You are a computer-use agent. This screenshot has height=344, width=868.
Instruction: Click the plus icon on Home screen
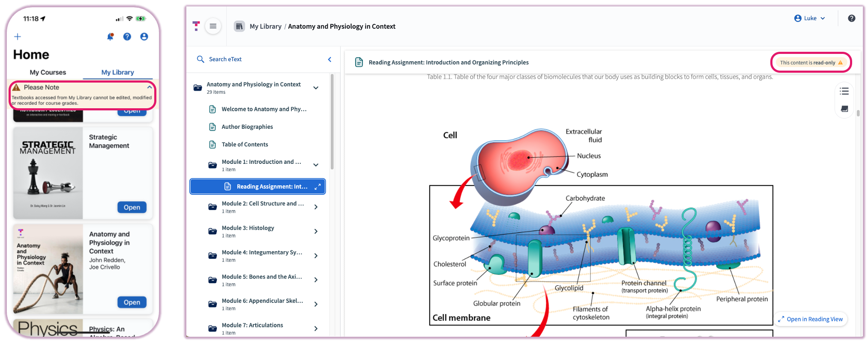[x=18, y=37]
